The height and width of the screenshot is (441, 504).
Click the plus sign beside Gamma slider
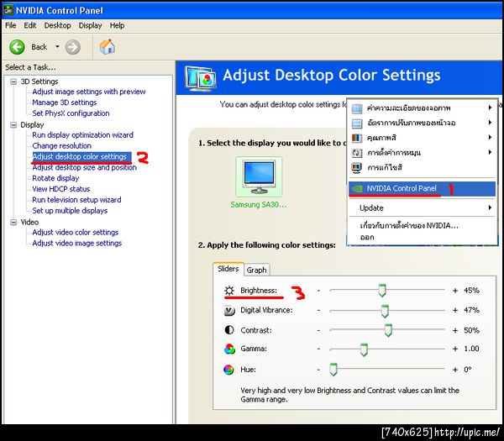pos(455,349)
